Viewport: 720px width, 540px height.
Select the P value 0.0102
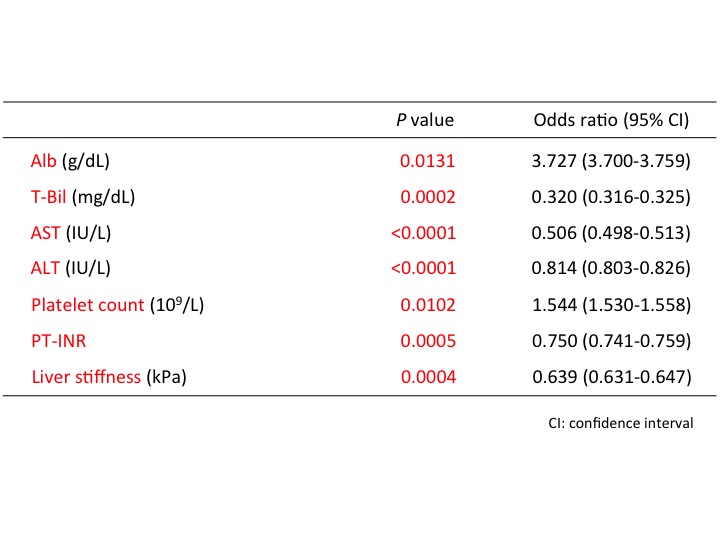pyautogui.click(x=428, y=305)
